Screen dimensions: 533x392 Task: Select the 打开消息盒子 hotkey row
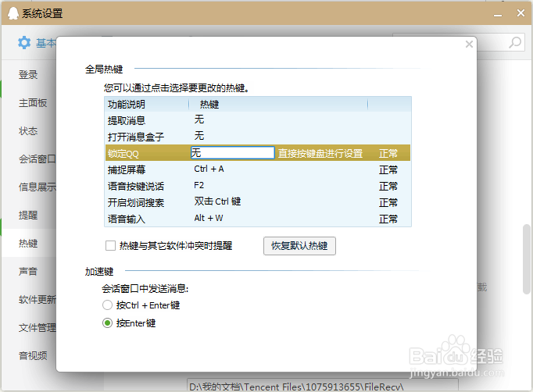pyautogui.click(x=258, y=137)
